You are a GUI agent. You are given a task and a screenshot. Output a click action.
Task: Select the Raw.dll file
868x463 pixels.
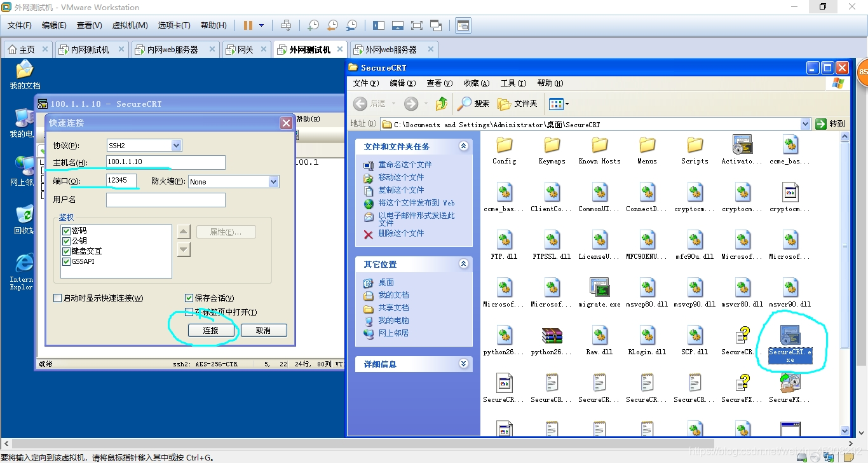(599, 341)
